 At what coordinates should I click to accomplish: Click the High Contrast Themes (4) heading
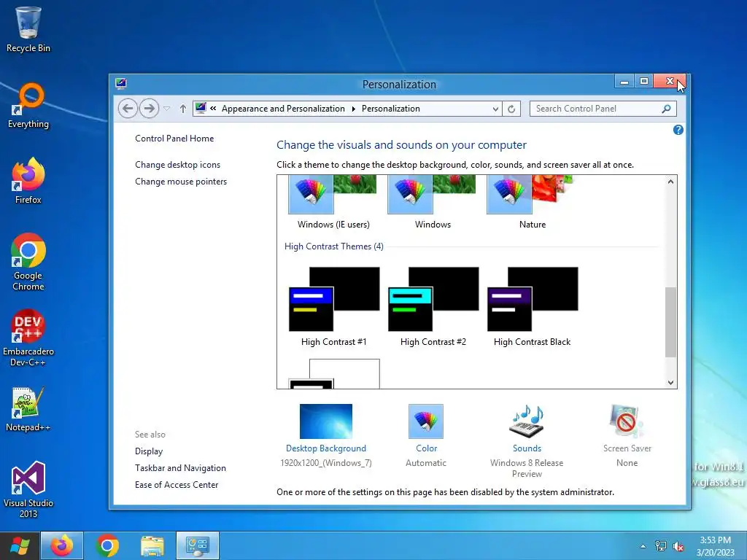pyautogui.click(x=333, y=246)
